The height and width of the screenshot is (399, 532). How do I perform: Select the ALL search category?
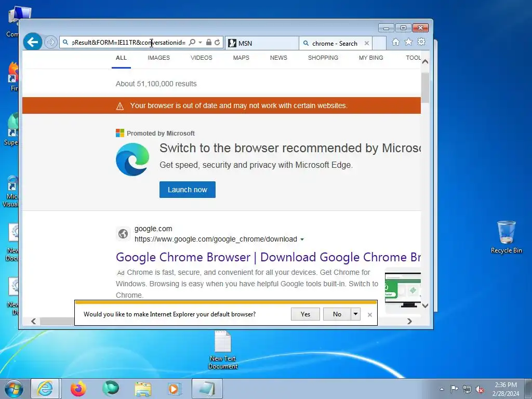coord(121,58)
